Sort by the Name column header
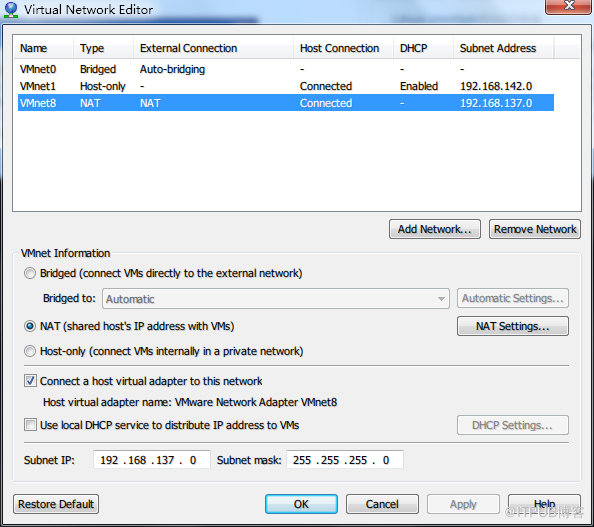 pyautogui.click(x=43, y=48)
